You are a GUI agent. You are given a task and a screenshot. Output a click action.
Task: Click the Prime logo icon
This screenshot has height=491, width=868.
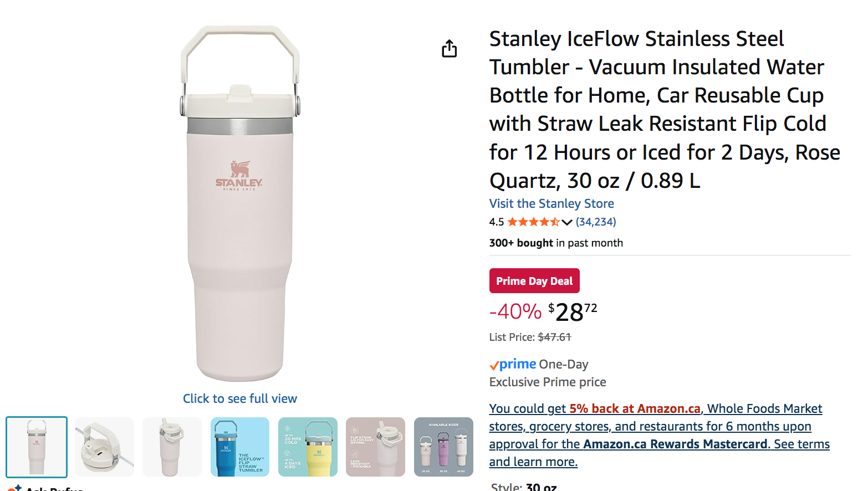tap(513, 364)
